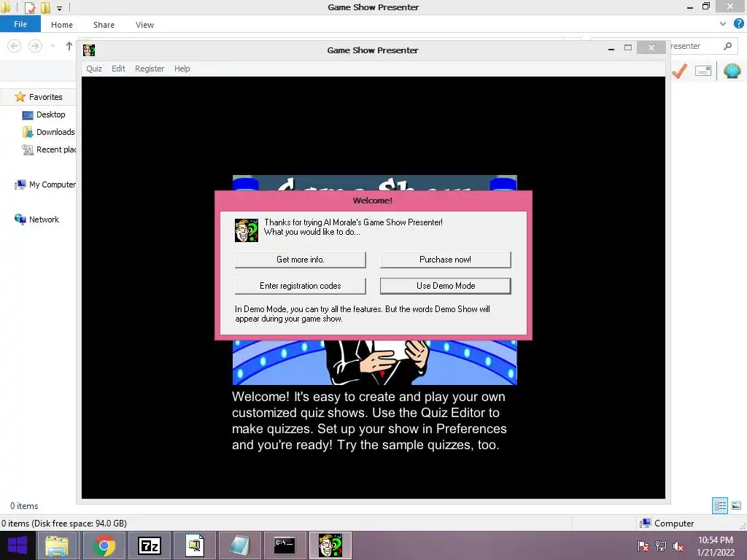This screenshot has height=560, width=747.
Task: Open Quick Access Toolbar customize dropdown
Action: 60,8
